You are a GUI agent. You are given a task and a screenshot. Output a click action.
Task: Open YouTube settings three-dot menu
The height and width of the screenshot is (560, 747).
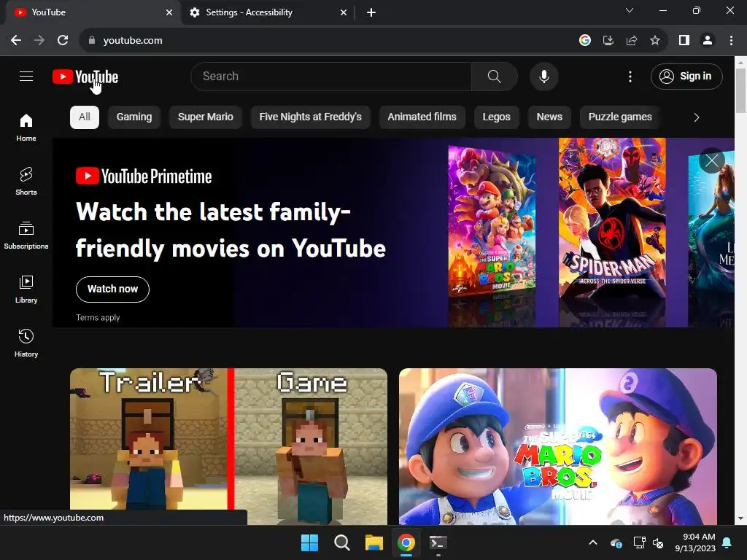pyautogui.click(x=630, y=76)
